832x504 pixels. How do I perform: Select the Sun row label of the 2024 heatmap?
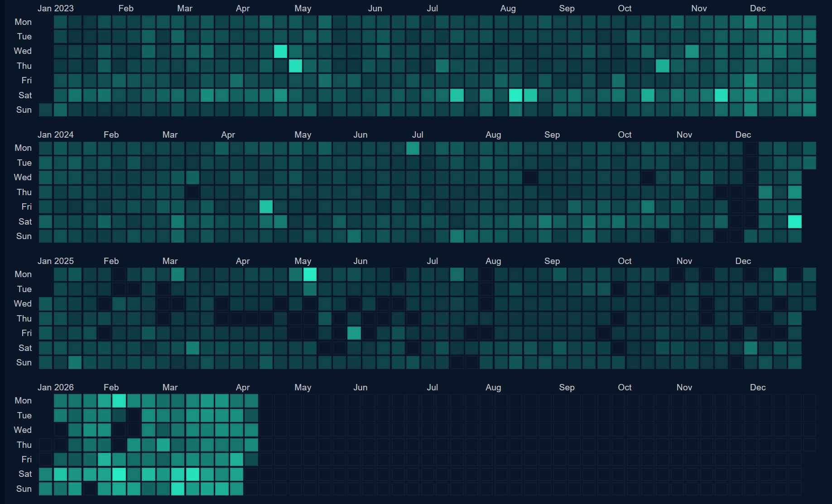24,236
